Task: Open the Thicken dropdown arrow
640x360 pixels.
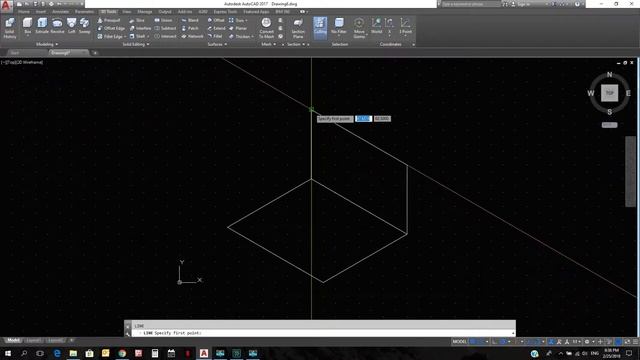Action: click(253, 36)
